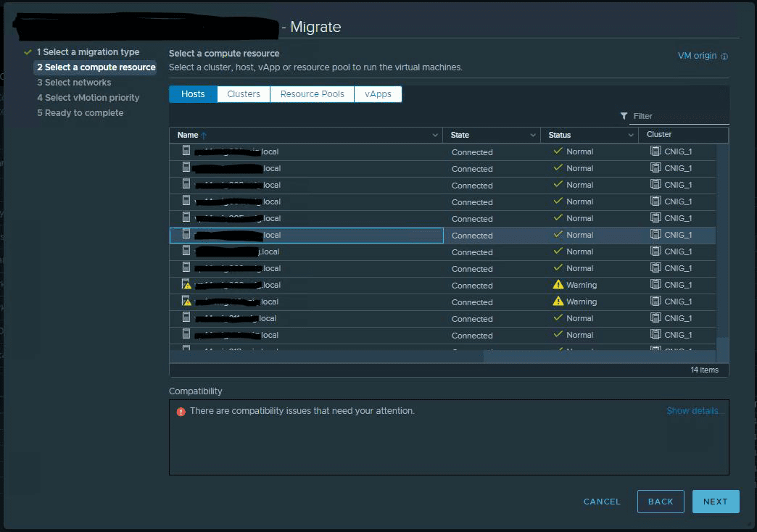
Task: Select step 3 Select networks
Action: [x=74, y=83]
